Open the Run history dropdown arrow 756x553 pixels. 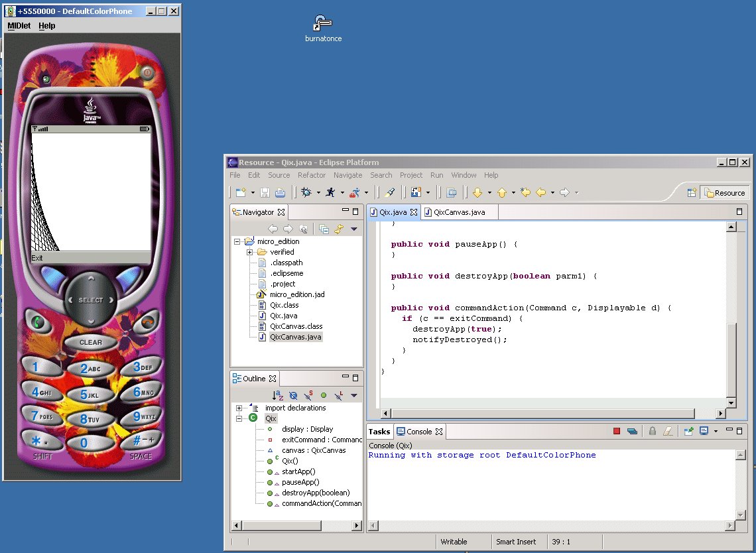point(342,193)
